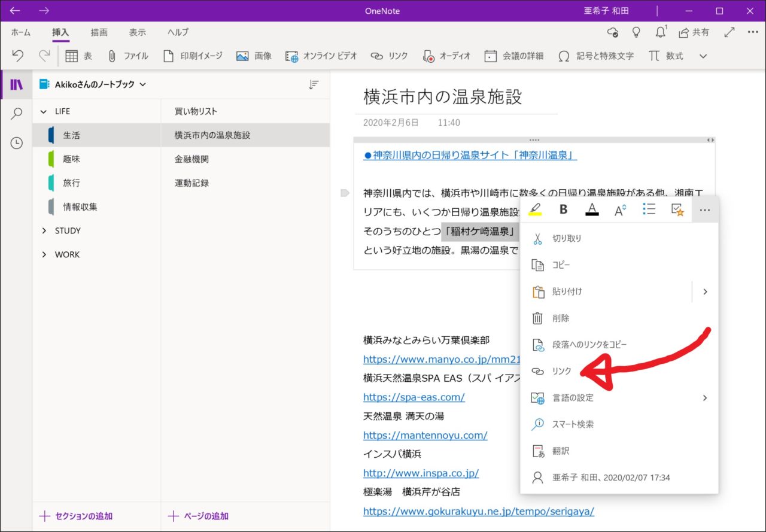The image size is (766, 532).
Task: Toggle the To-Do tag checkbox icon
Action: (x=677, y=209)
